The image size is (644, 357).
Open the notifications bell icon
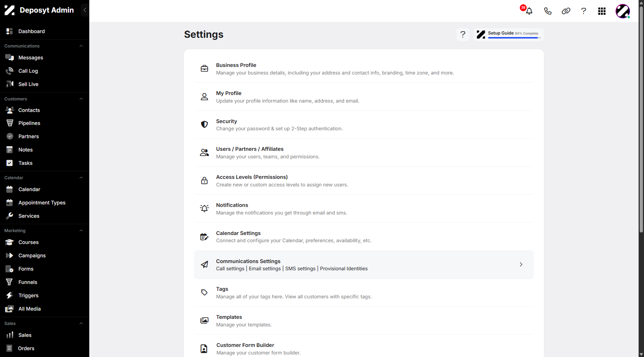529,11
